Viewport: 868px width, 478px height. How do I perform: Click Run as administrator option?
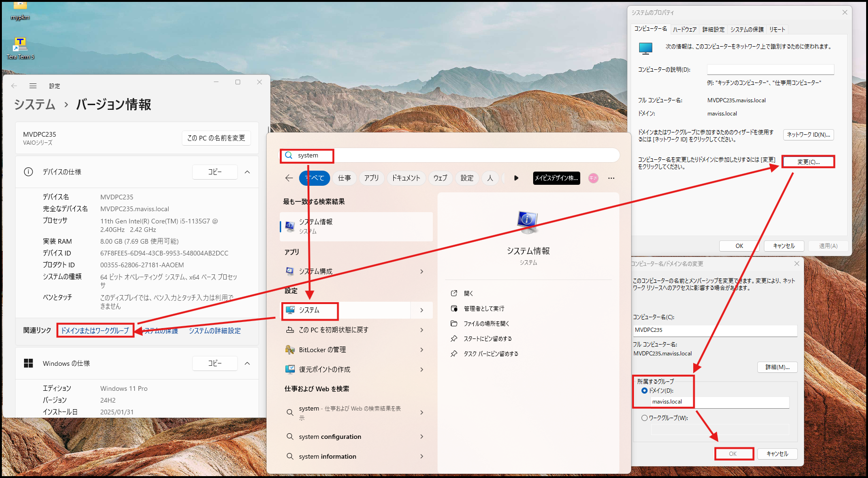click(x=484, y=308)
